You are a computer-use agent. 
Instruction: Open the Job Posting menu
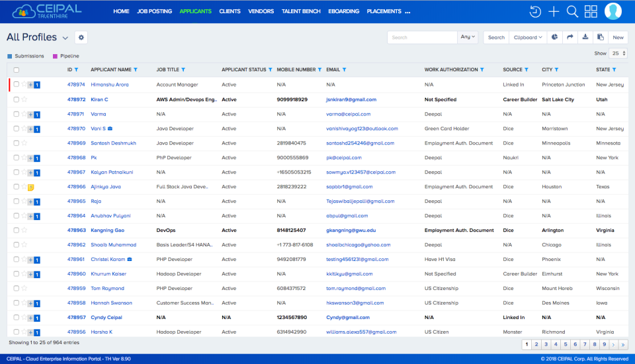click(x=154, y=11)
